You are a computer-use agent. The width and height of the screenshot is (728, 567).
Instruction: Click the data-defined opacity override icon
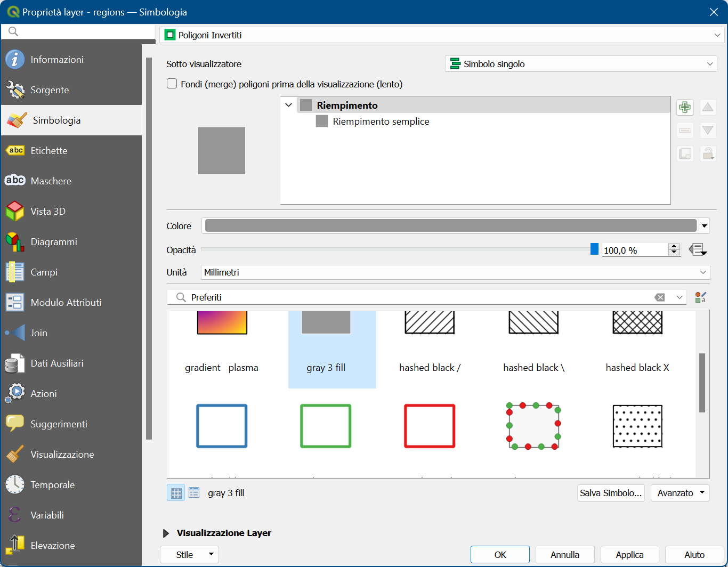[x=698, y=249]
